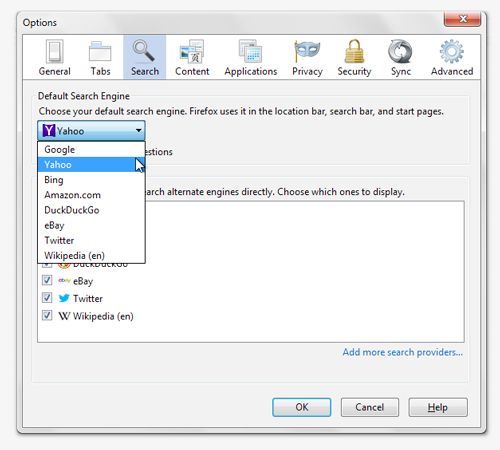Uncheck the Wikipedia (en) checkbox
The image size is (500, 450).
[47, 315]
